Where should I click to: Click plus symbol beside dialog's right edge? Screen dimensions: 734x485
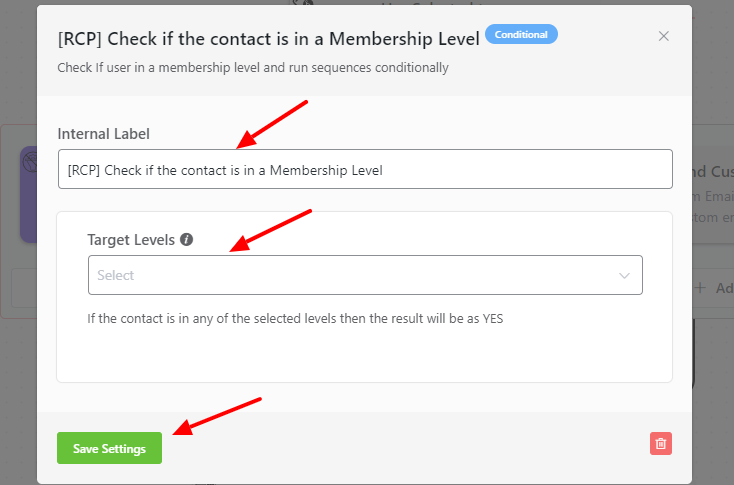[700, 288]
